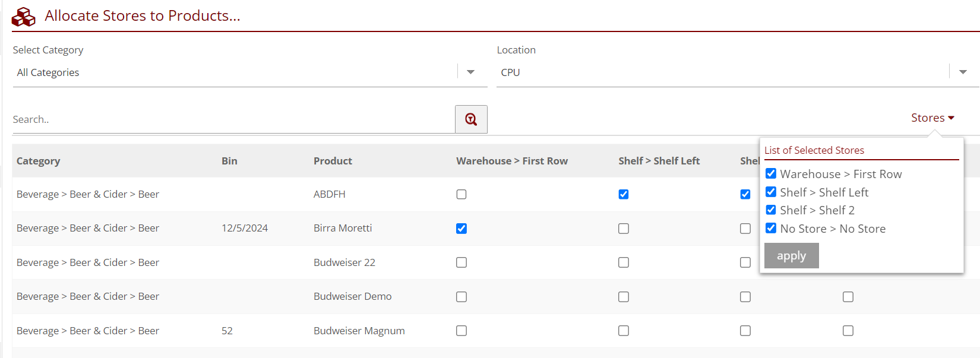Uncheck Shelf Left for ABDFH
The image size is (980, 358).
[x=624, y=195]
